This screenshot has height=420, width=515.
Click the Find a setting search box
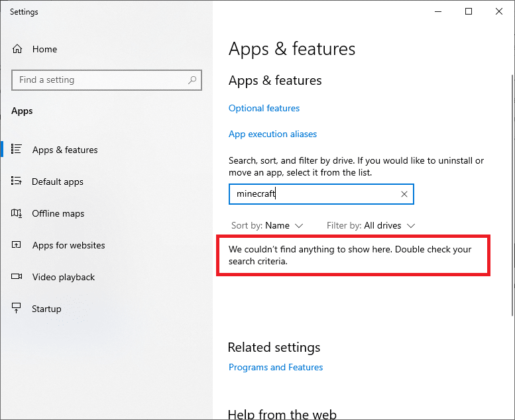tap(99, 80)
